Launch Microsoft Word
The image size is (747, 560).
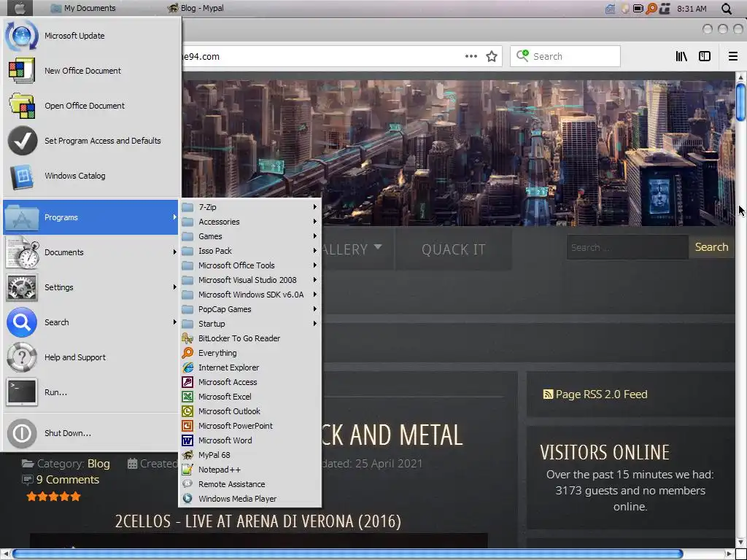(250, 440)
